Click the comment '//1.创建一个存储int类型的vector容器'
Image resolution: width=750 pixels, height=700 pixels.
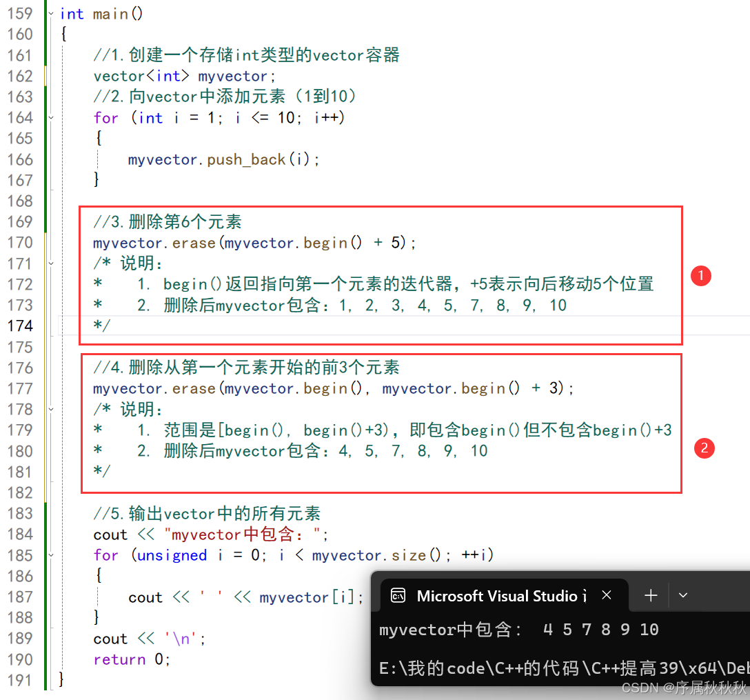click(x=246, y=55)
